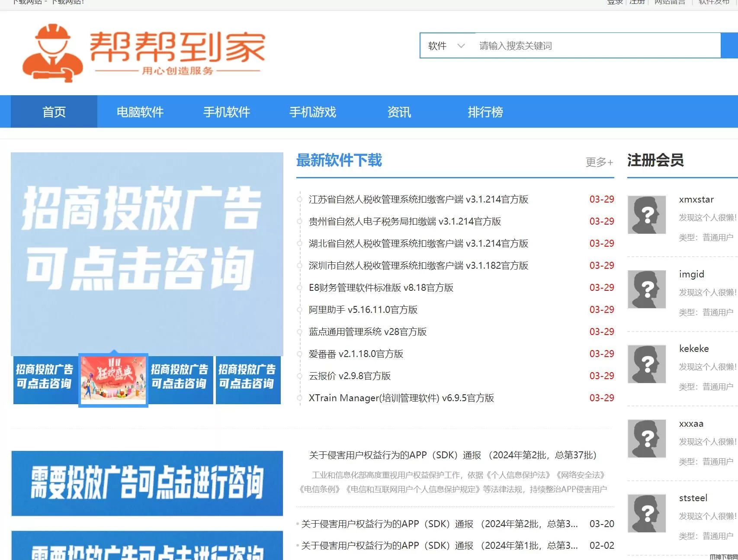Click imgid's placeholder avatar
The height and width of the screenshot is (560, 738).
646,289
